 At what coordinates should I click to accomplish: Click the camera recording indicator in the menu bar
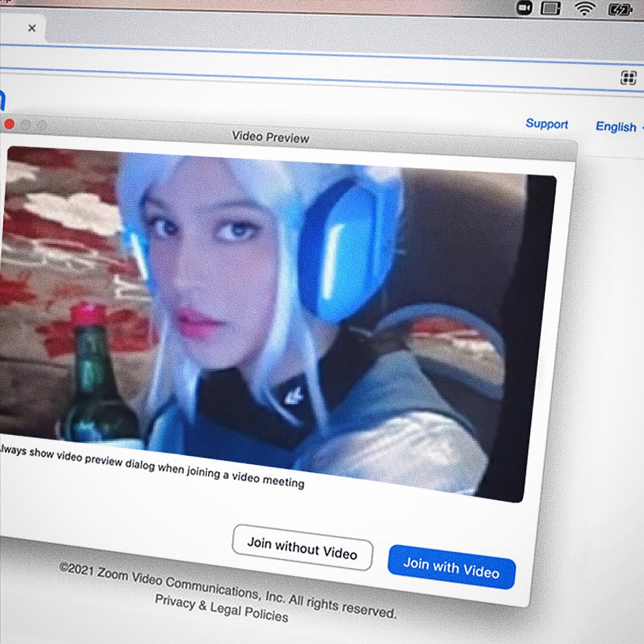click(524, 8)
